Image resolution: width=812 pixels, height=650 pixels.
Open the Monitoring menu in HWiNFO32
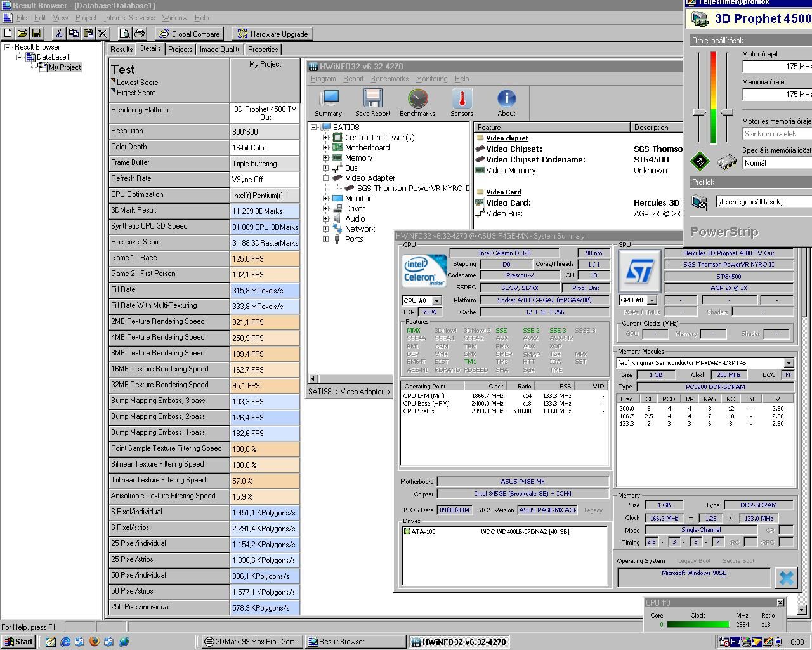pos(431,79)
